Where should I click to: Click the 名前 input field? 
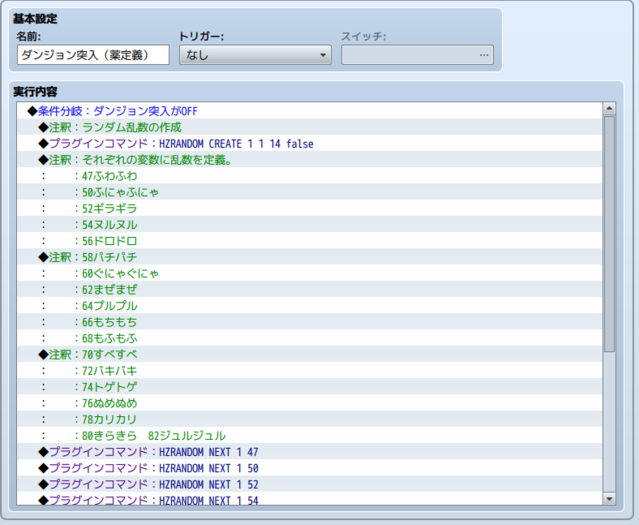(x=93, y=55)
